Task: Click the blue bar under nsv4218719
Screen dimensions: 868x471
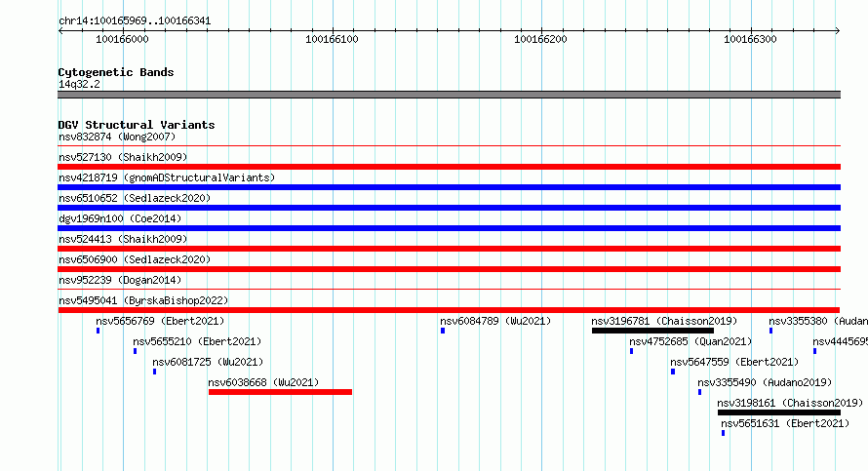Action: point(449,187)
